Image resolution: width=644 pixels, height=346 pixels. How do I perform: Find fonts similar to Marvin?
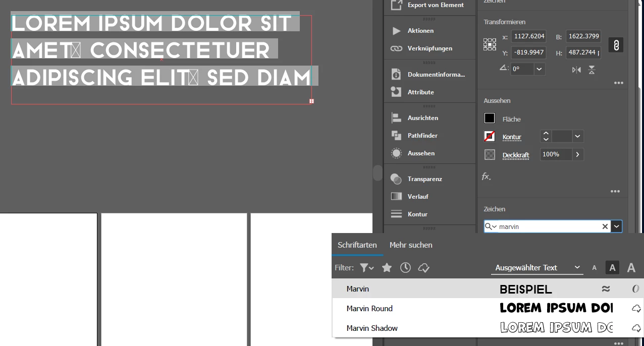[606, 289]
